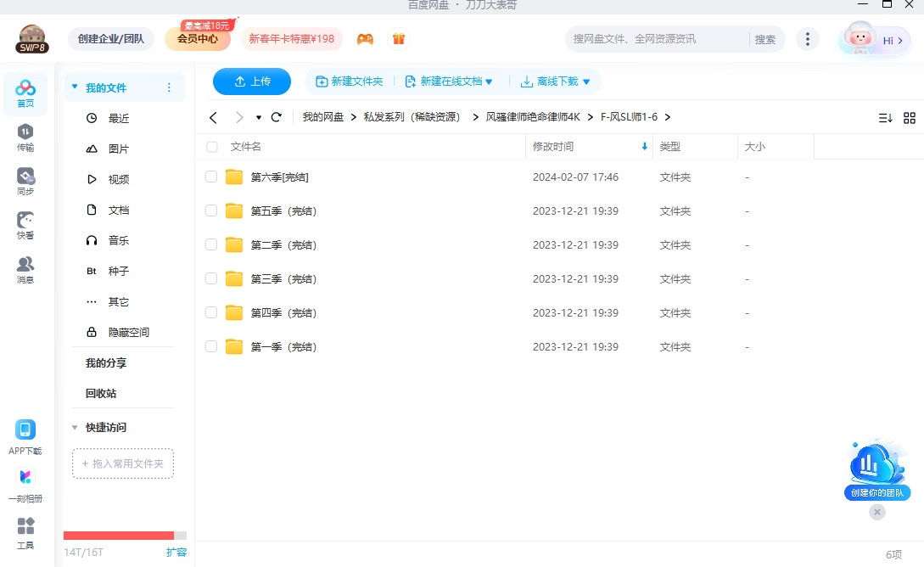Viewport: 924px width, 567px height.
Task: Open 回收站 in the sidebar
Action: [101, 394]
